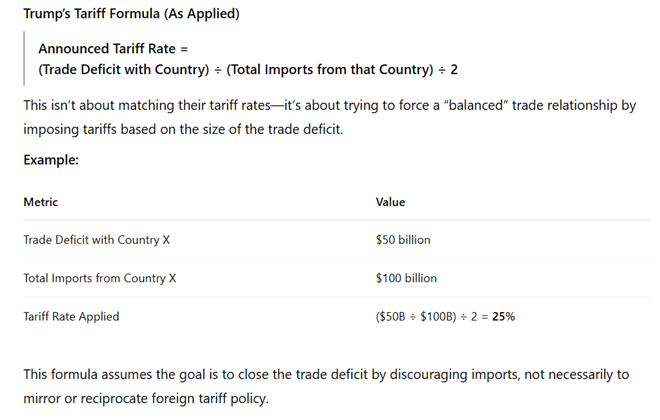Screen dimensions: 660x420
Task: Click the paragraph about 'balanced' trade relationship
Action: pos(330,117)
